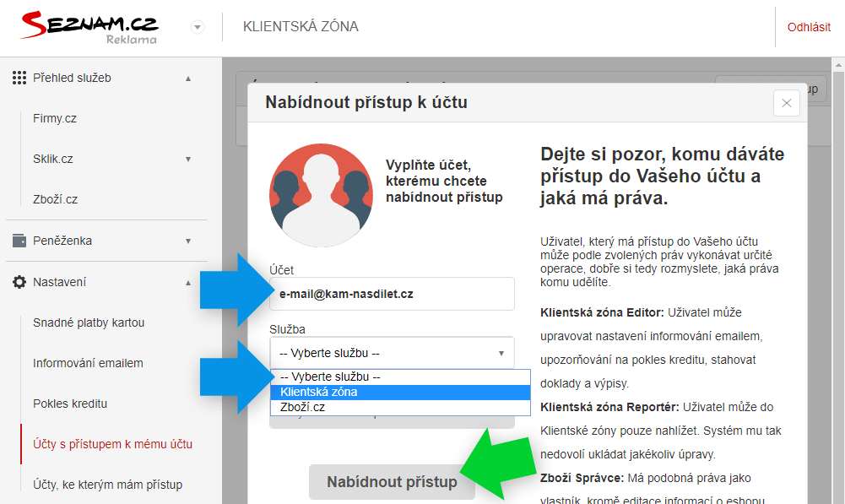The width and height of the screenshot is (845, 504).
Task: Click the page scrollbar up arrow
Action: pos(838,65)
